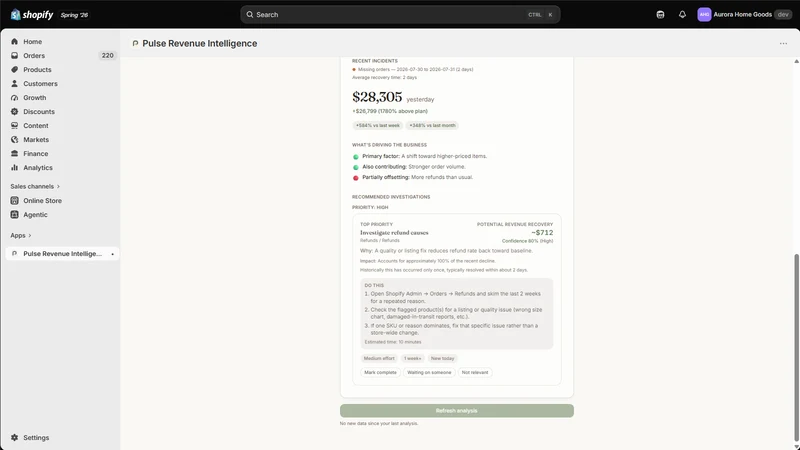
Task: Click Not relevant button
Action: pos(474,372)
